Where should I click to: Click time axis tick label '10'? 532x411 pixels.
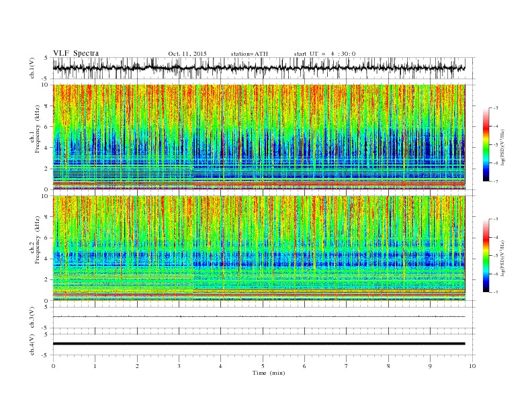472,366
